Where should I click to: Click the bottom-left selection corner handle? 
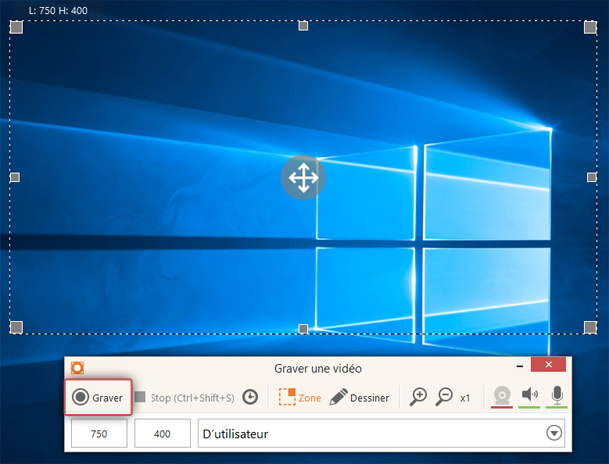(x=16, y=327)
